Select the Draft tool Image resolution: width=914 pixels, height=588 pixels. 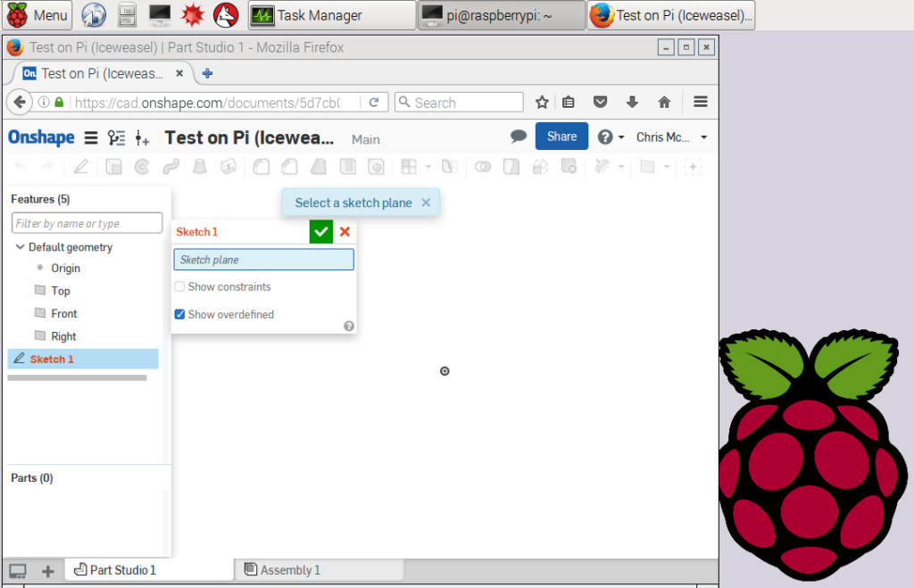[x=319, y=167]
